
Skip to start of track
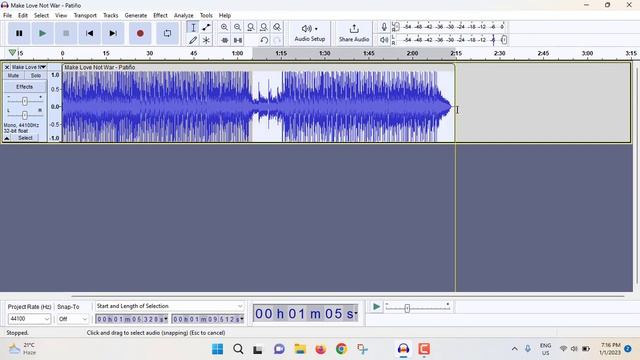coord(89,33)
